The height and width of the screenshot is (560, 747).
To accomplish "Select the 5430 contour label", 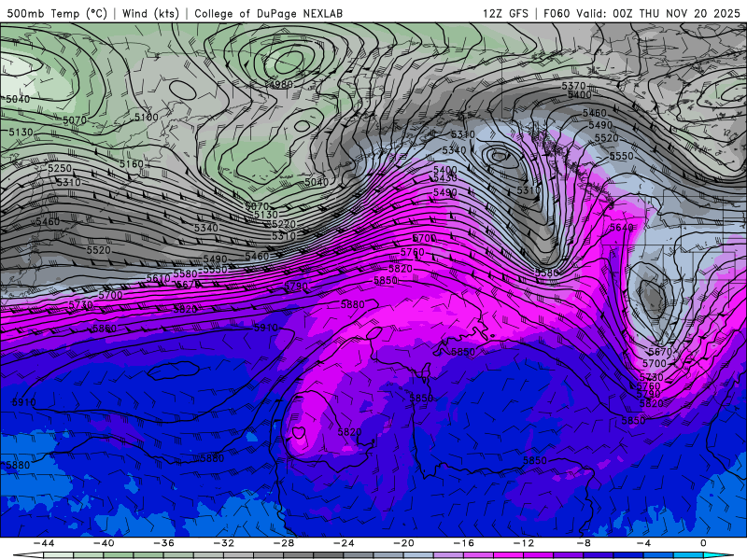I will [445, 177].
